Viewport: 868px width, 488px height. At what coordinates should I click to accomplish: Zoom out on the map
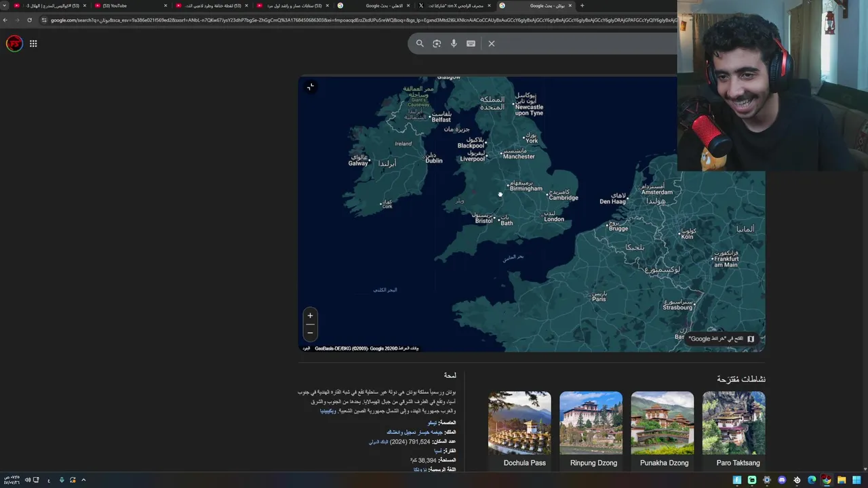310,332
